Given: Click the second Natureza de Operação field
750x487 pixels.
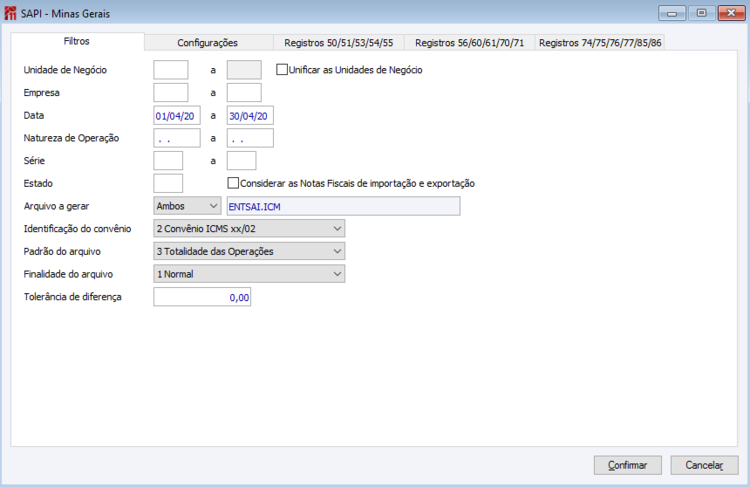Looking at the screenshot, I should (x=250, y=138).
